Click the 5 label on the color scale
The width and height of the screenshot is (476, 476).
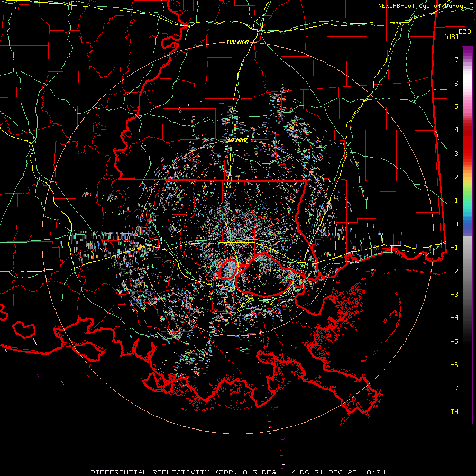pos(456,106)
